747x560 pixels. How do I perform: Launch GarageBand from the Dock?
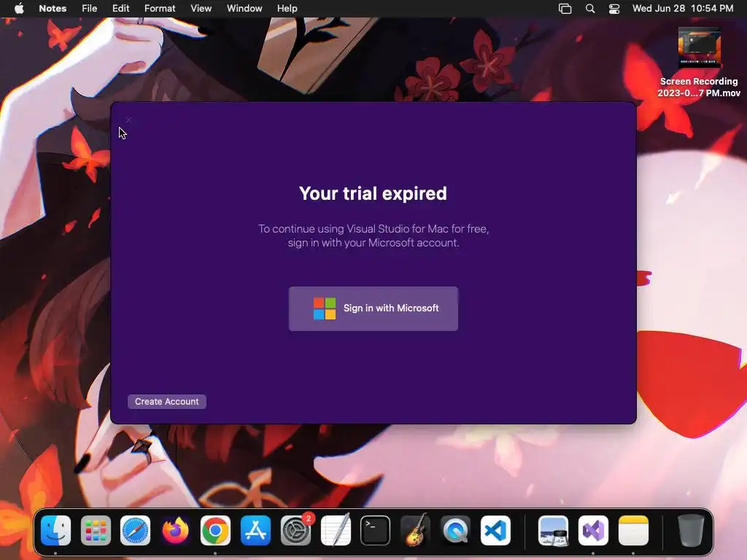[x=415, y=531]
